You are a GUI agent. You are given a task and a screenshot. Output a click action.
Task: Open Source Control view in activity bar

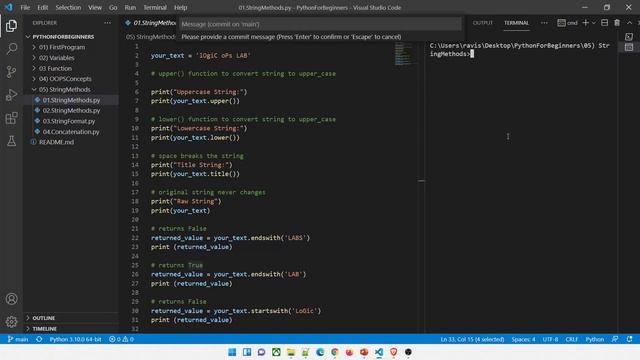click(x=11, y=72)
